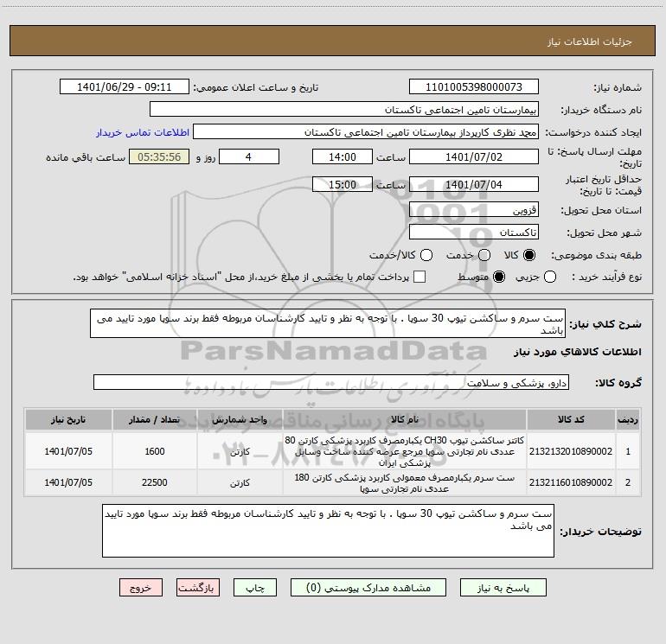Click row number 2 cell
The height and width of the screenshot is (644, 666).
628,482
